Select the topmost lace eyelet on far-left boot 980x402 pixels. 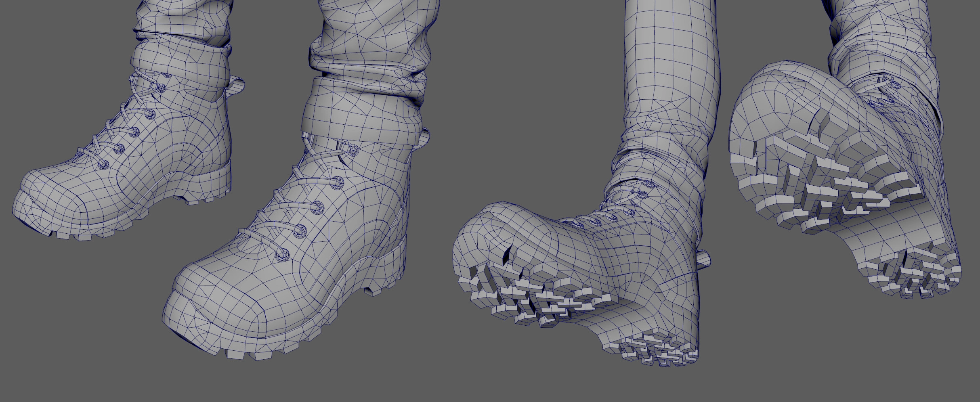162,88
